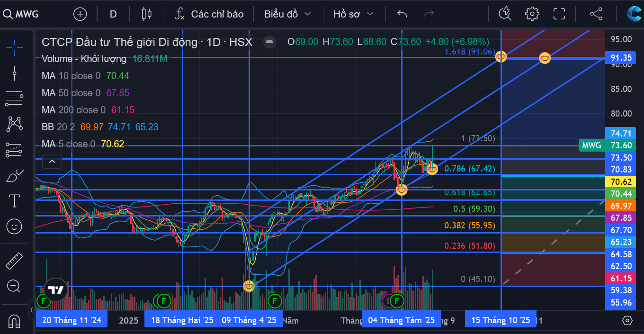644x334 pixels.
Task: Enter fullscreen mode
Action: click(559, 14)
